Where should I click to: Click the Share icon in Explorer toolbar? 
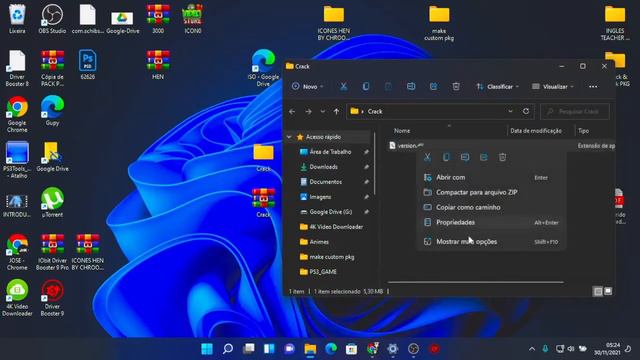pos(433,87)
